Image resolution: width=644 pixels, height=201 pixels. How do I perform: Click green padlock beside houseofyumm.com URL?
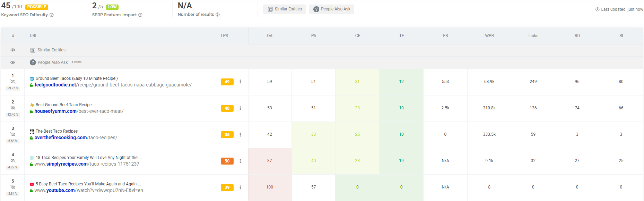pos(31,111)
